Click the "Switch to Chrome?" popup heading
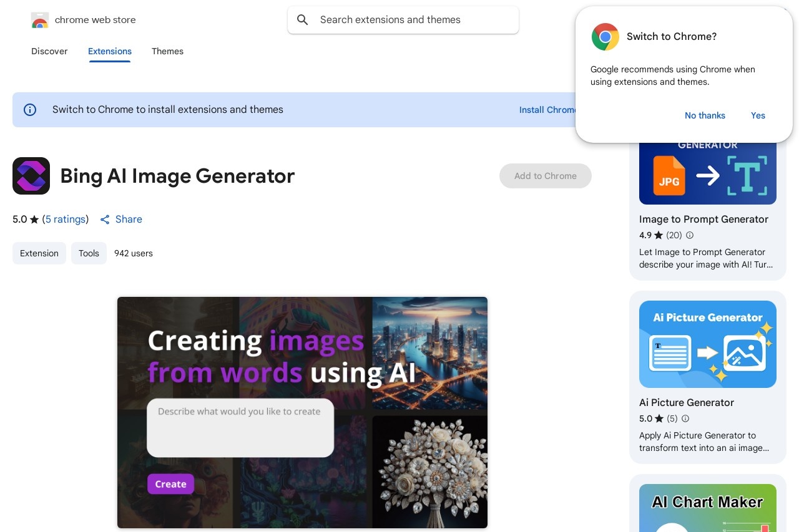The image size is (799, 532). pos(672,37)
